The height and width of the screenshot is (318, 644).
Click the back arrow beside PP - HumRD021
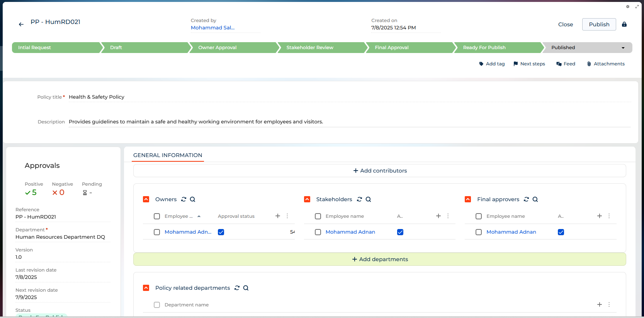tap(21, 24)
